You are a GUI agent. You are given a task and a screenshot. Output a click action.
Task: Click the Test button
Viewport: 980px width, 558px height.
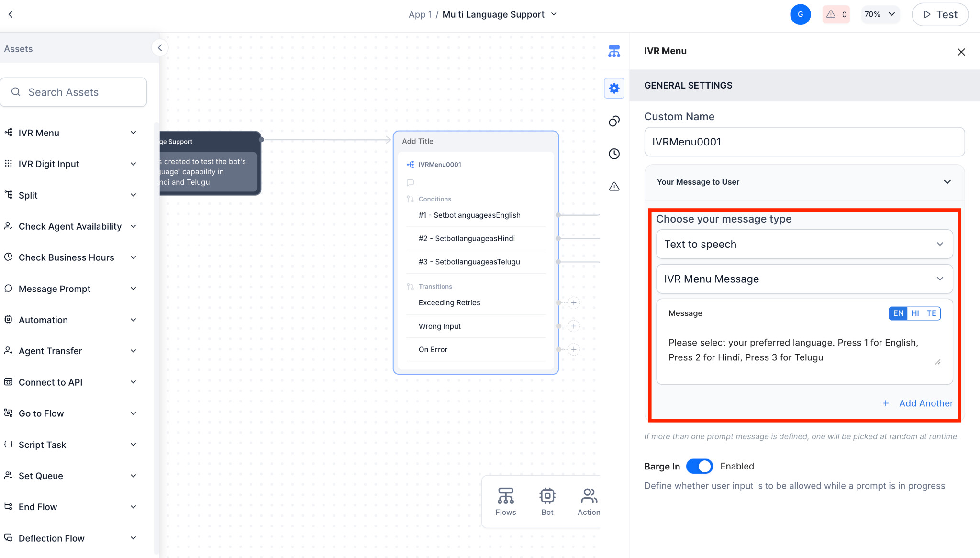click(939, 14)
